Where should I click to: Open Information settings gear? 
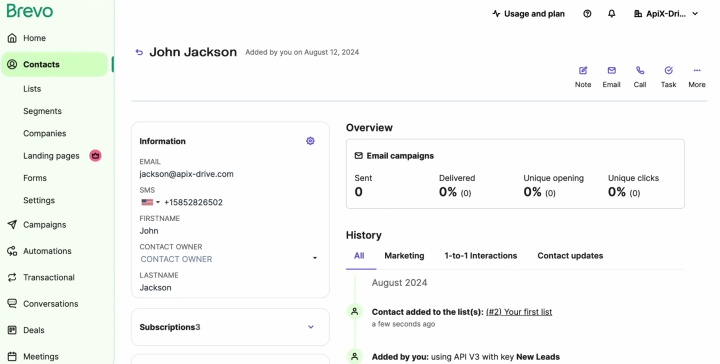[310, 141]
